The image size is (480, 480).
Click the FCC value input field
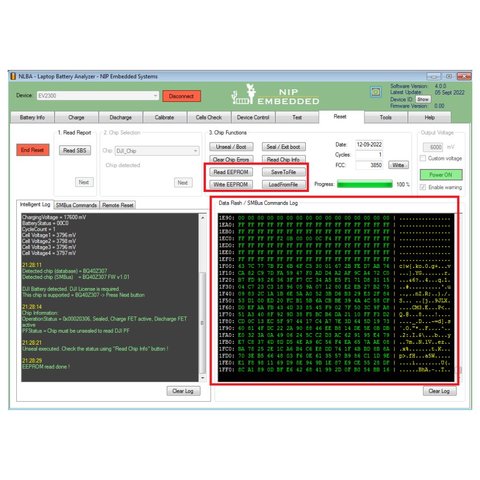[x=369, y=165]
